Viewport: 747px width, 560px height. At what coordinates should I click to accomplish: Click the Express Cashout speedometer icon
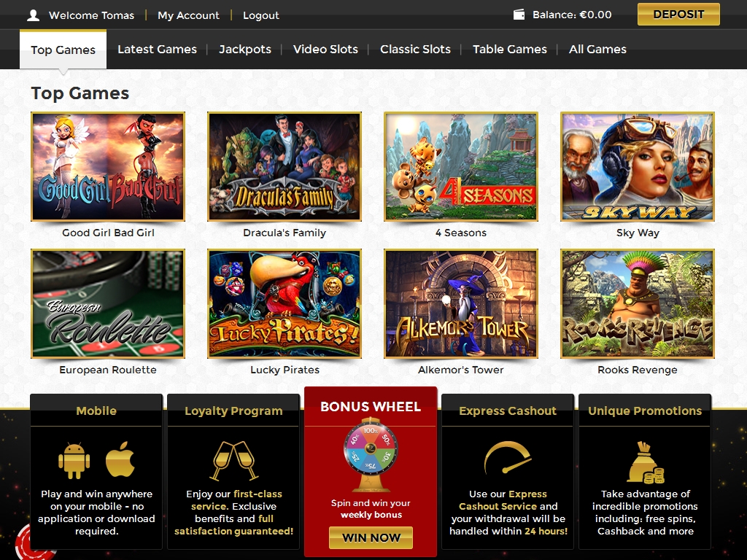[x=508, y=458]
